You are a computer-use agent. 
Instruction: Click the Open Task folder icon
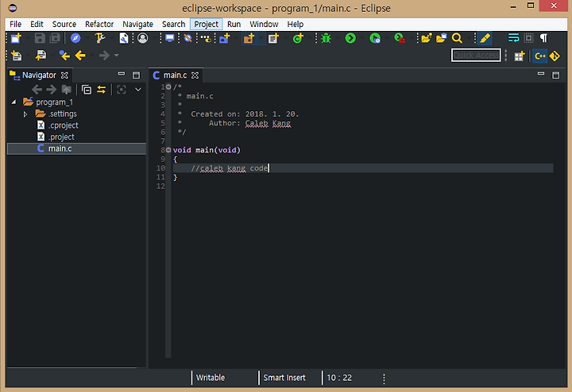point(442,38)
